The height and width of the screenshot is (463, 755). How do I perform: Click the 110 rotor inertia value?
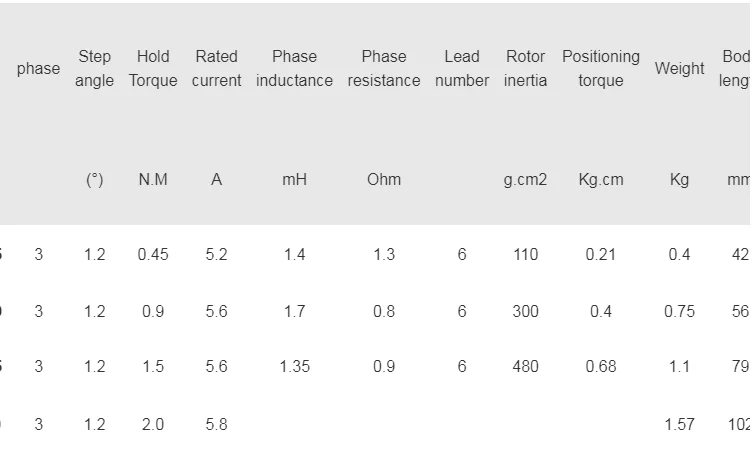point(525,254)
